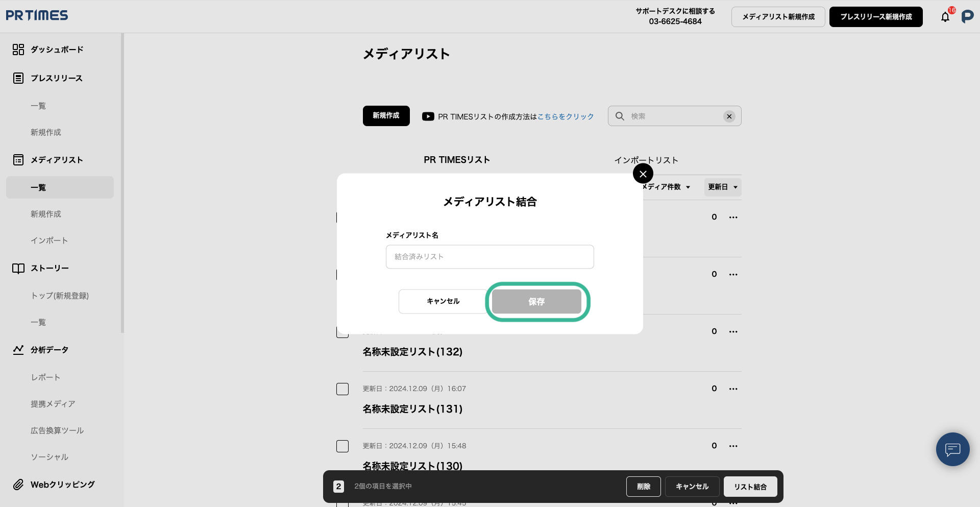Focus the メディアリスト名 input field

(x=490, y=257)
